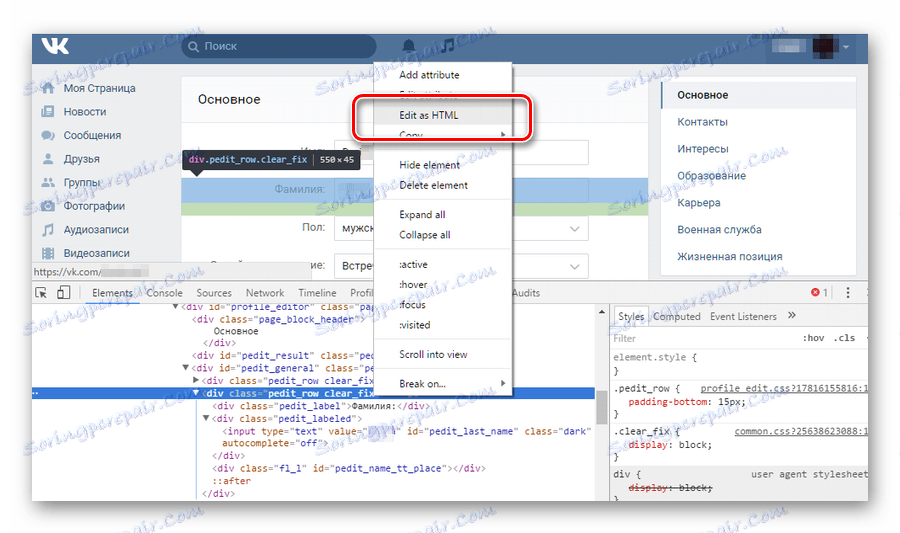The image size is (900, 533).
Task: Open the notifications bell icon
Action: pyautogui.click(x=409, y=46)
